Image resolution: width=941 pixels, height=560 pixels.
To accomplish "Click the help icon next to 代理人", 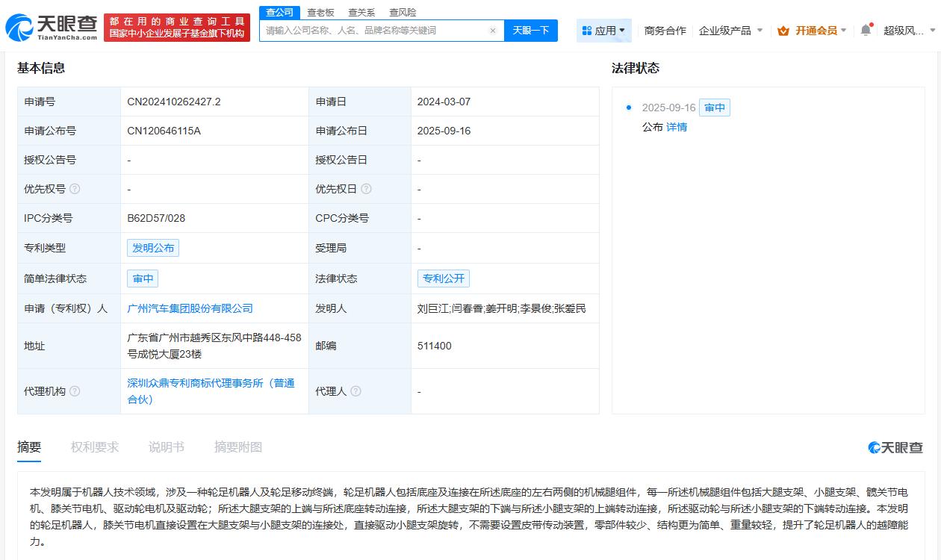I will pyautogui.click(x=357, y=391).
